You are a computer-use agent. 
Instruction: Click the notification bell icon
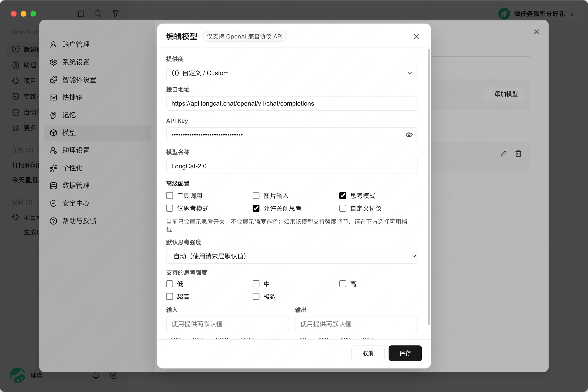pos(96,375)
